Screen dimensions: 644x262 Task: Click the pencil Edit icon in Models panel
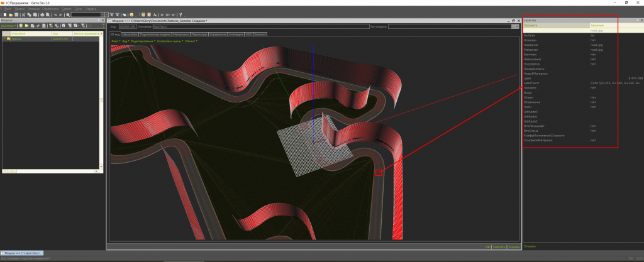[38, 25]
